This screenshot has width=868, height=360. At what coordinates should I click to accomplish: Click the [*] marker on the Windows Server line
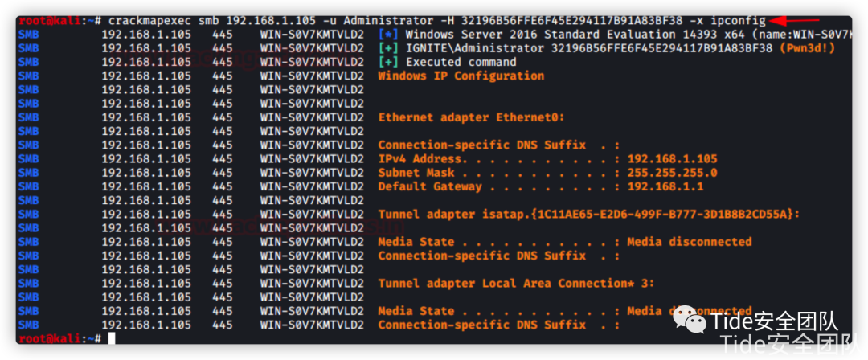pyautogui.click(x=389, y=35)
